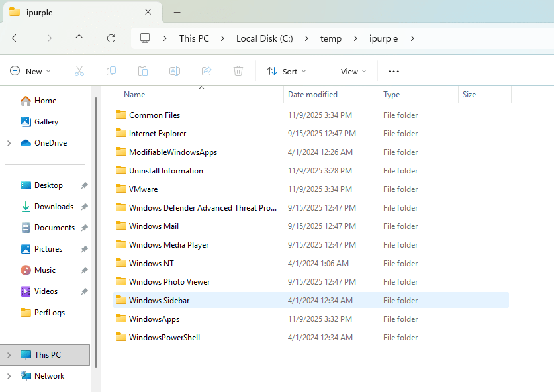Image resolution: width=554 pixels, height=392 pixels.
Task: Expand the OneDrive tree node
Action: [9, 143]
